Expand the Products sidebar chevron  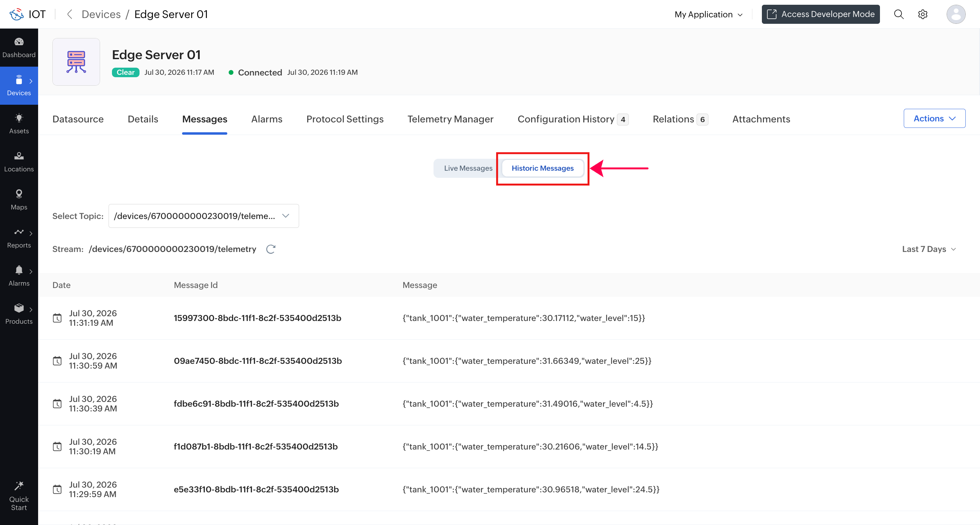click(x=31, y=309)
